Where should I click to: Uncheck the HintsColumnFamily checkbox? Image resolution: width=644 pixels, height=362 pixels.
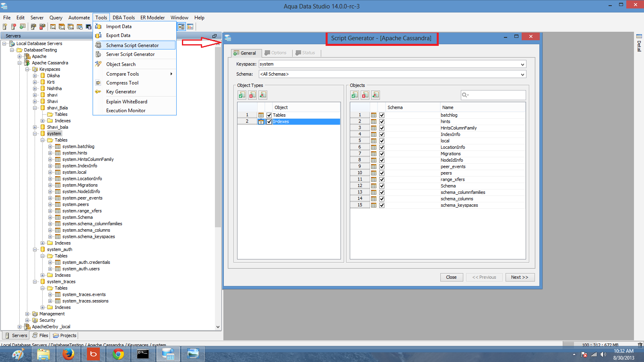click(382, 128)
